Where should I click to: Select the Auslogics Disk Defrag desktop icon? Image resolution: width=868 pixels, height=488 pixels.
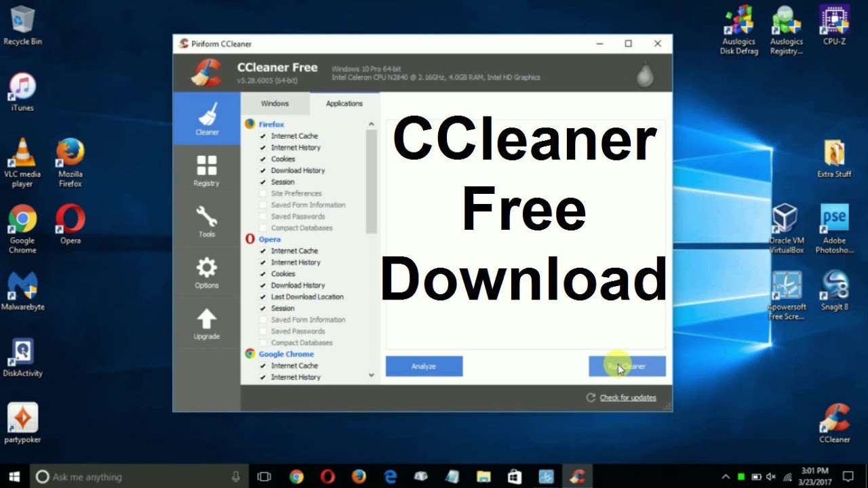click(x=739, y=30)
